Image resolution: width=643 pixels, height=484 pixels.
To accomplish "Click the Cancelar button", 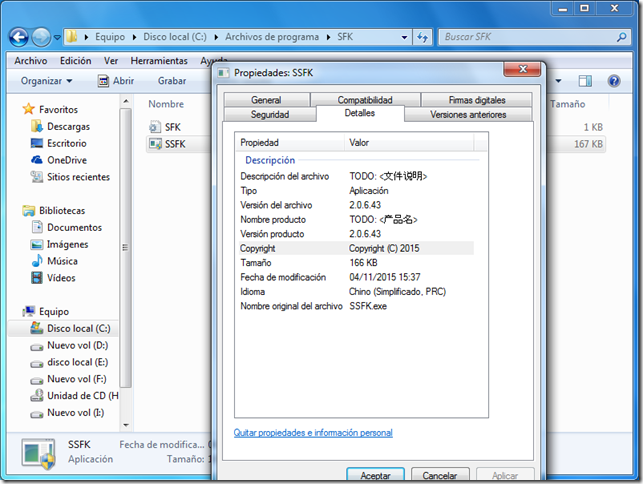I will coord(440,475).
